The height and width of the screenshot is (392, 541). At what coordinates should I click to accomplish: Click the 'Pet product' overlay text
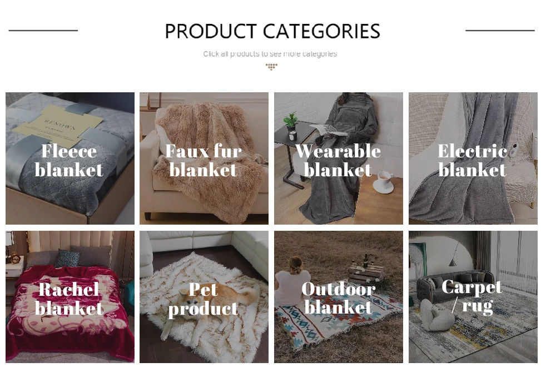pyautogui.click(x=204, y=299)
